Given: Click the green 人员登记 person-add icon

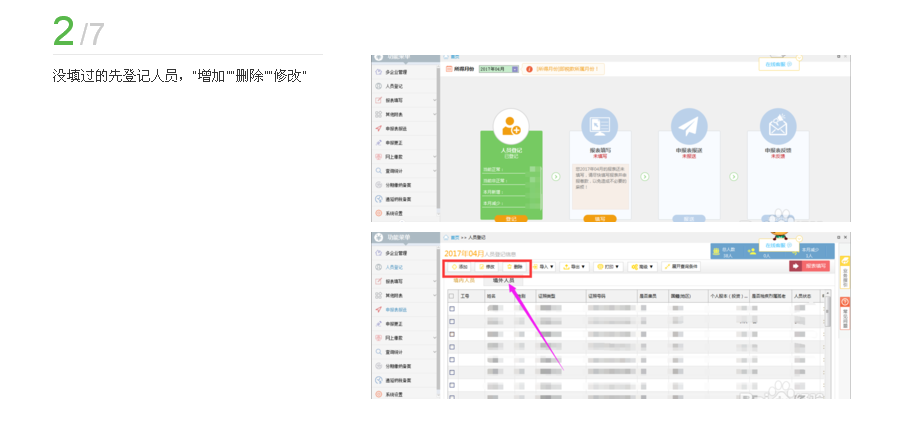Looking at the screenshot, I should point(512,126).
